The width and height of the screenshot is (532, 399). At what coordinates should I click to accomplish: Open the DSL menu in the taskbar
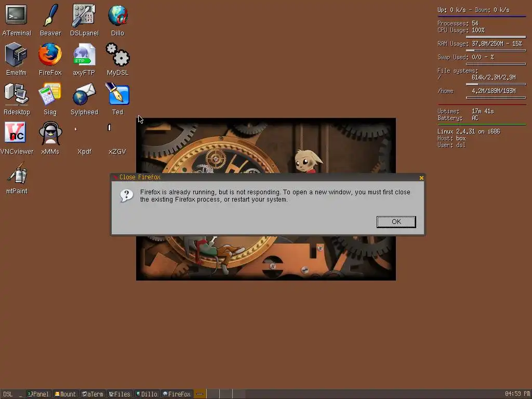8,394
